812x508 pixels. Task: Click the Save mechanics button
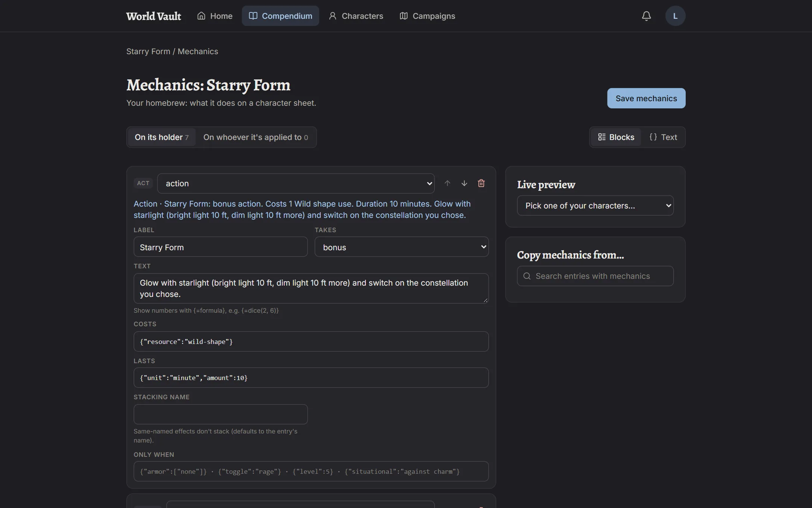646,98
